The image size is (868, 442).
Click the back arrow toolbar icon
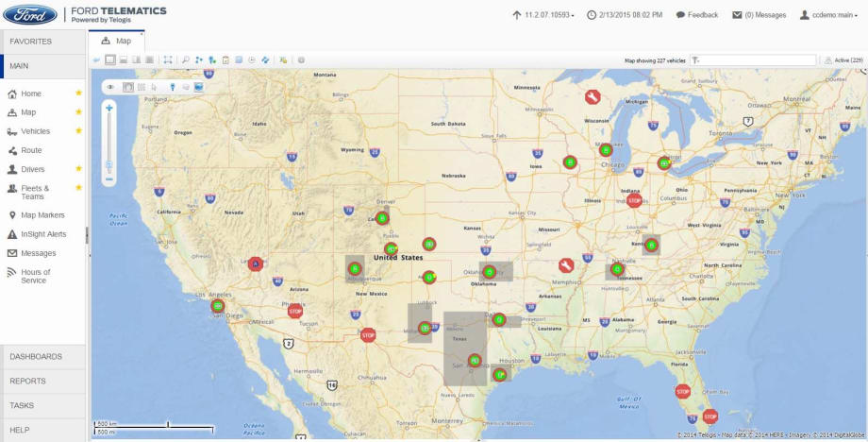pos(97,59)
